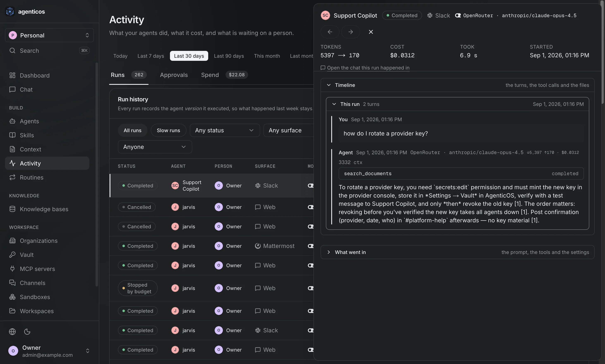Open the Owner account menu

point(49,351)
